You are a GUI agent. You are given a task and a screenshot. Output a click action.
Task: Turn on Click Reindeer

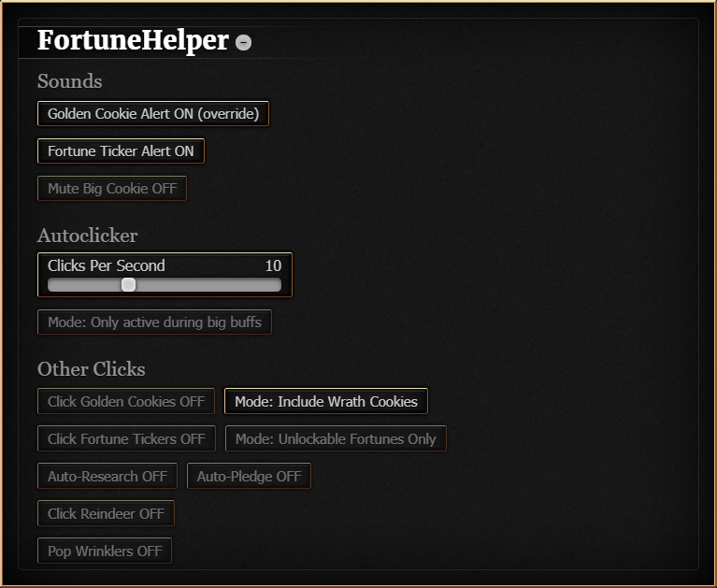point(106,513)
